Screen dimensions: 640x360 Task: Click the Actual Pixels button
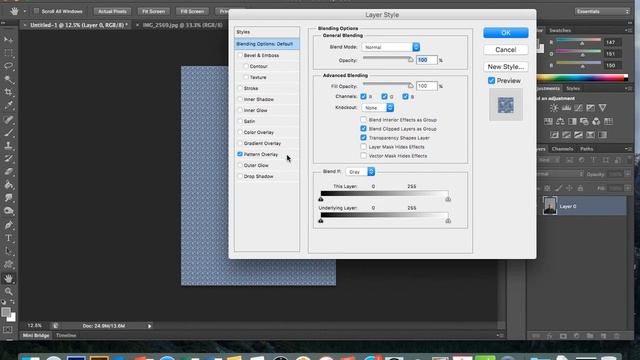pyautogui.click(x=112, y=11)
